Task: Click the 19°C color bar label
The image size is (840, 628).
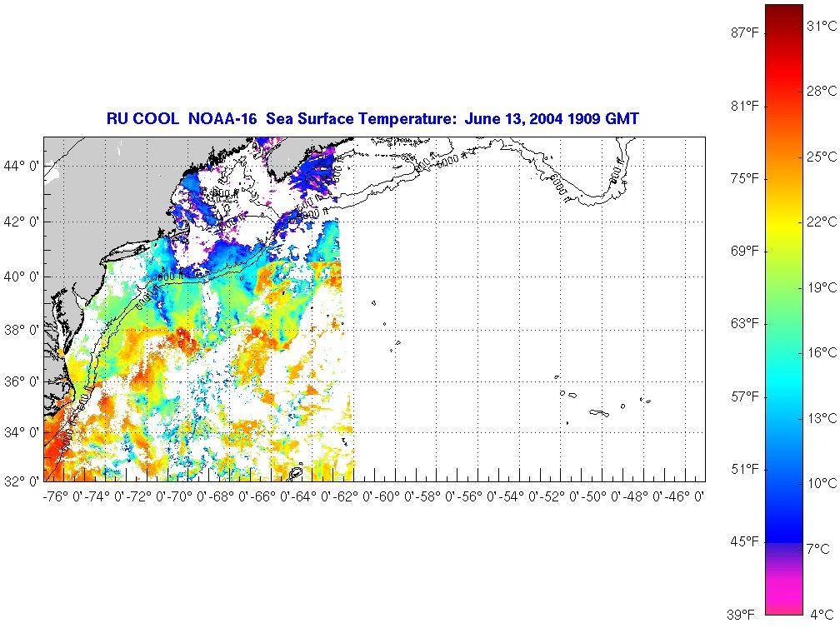Action: point(822,287)
